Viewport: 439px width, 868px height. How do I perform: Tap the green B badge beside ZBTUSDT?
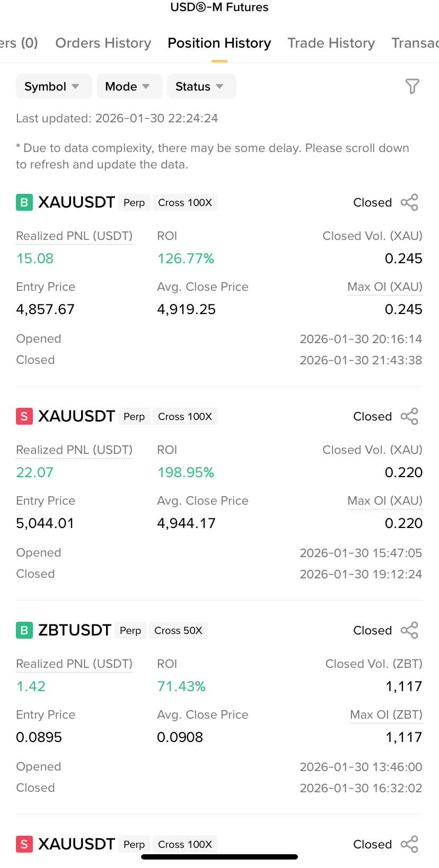pyautogui.click(x=24, y=630)
